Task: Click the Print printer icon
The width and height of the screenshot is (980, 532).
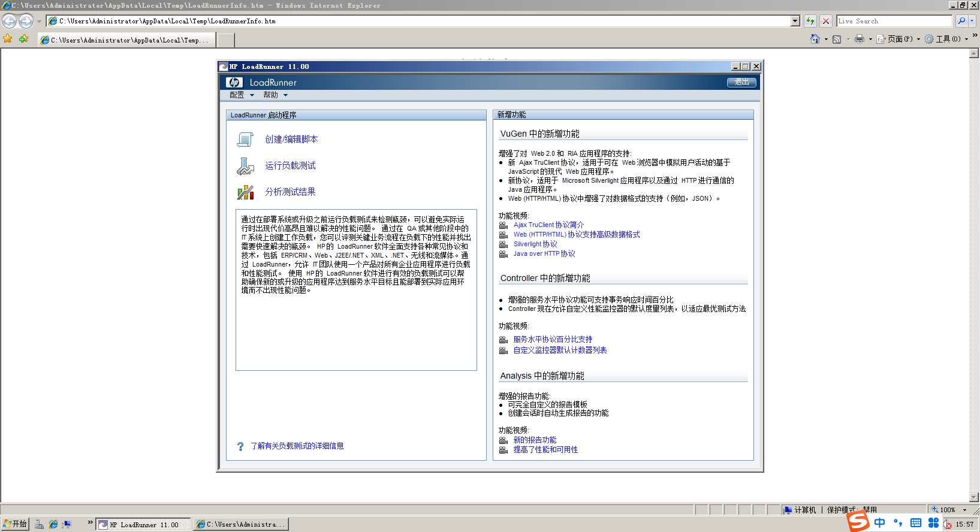Action: pos(860,39)
